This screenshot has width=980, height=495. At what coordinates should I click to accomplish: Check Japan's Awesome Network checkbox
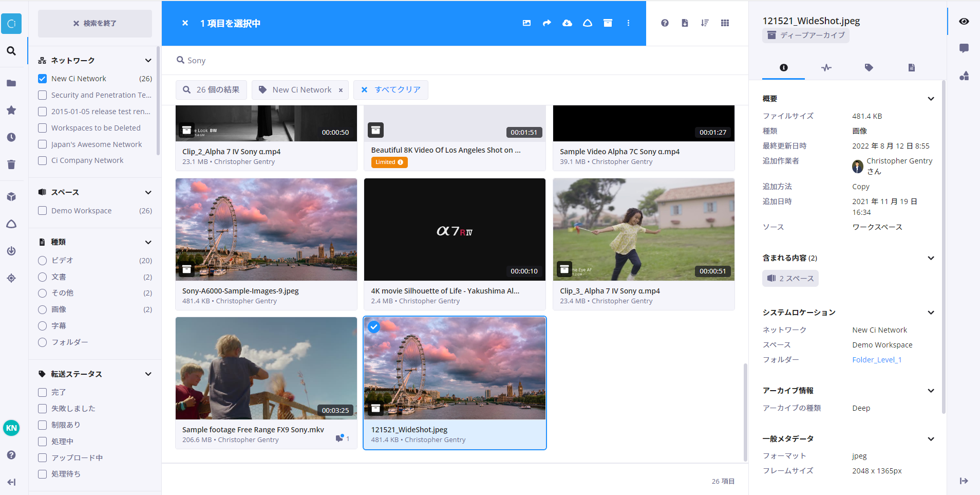43,144
